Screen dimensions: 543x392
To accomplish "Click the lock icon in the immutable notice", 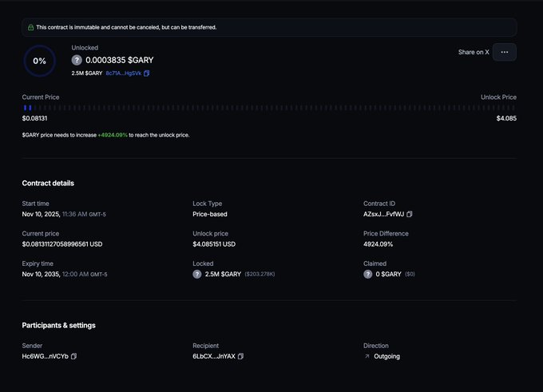I will click(31, 27).
